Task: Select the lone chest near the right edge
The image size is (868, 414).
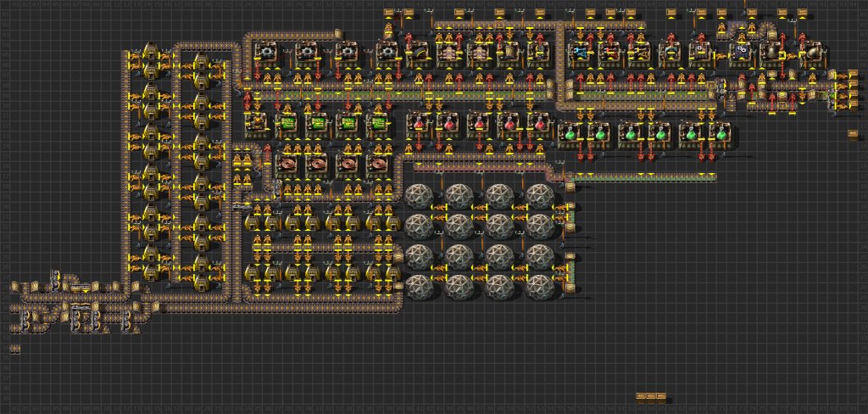Action: pyautogui.click(x=853, y=134)
